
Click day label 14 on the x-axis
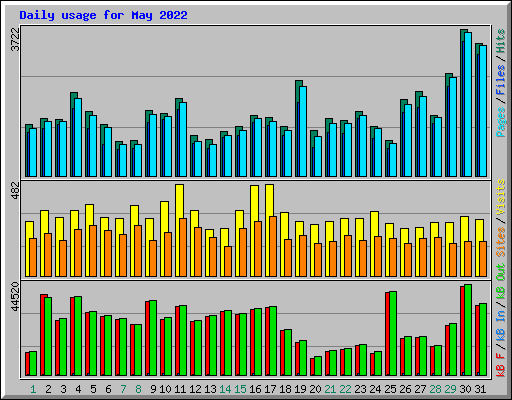point(225,389)
